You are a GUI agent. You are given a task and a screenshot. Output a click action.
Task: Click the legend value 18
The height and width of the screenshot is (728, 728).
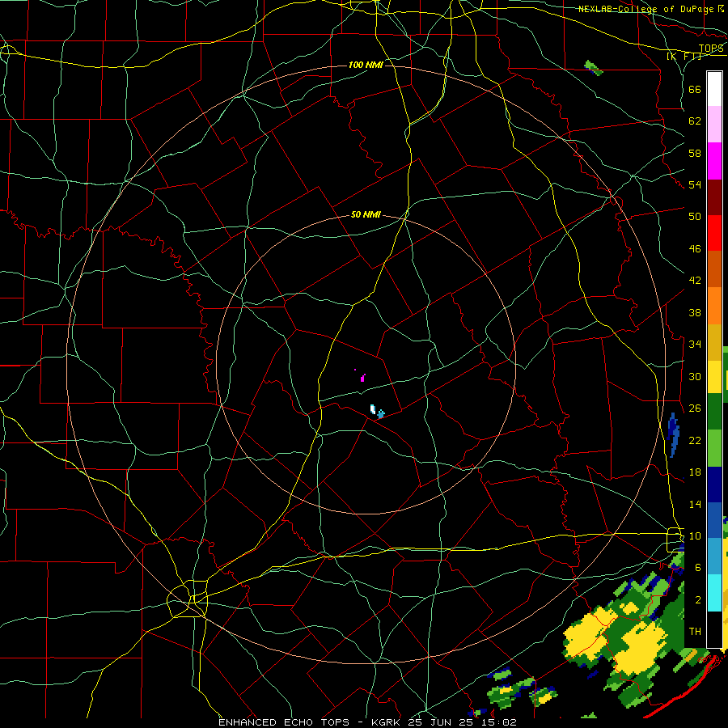(695, 472)
